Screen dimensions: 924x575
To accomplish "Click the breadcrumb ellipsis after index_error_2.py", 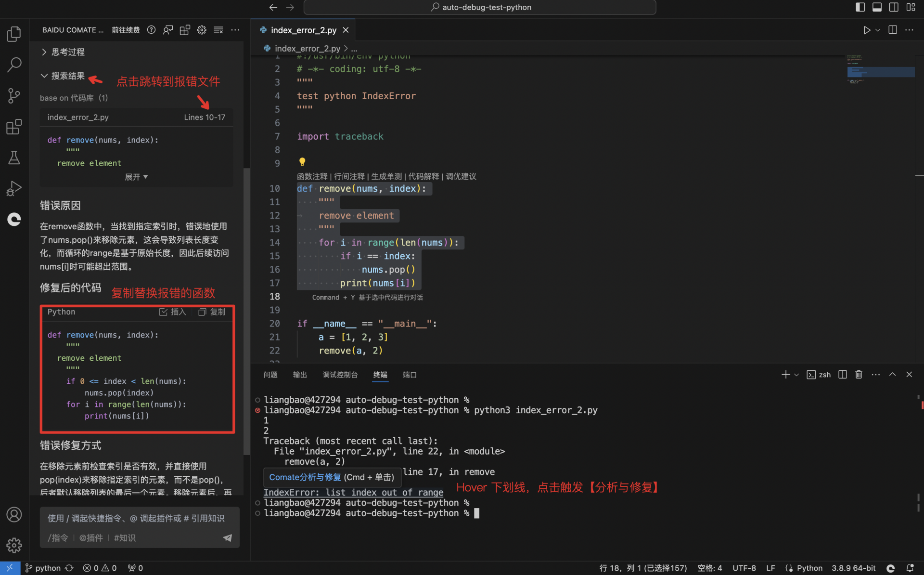I will click(x=354, y=49).
